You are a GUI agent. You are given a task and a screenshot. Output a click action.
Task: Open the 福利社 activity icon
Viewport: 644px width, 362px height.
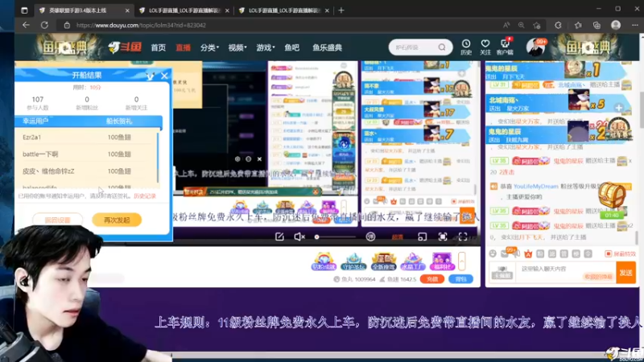[x=442, y=261]
